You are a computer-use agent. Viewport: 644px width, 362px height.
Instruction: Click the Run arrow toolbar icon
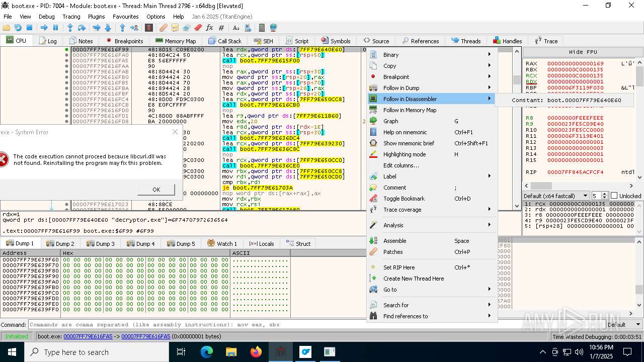44,28
